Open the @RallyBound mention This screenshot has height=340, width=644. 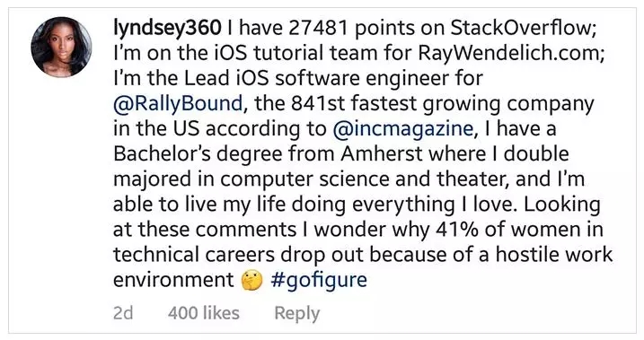[x=178, y=104]
